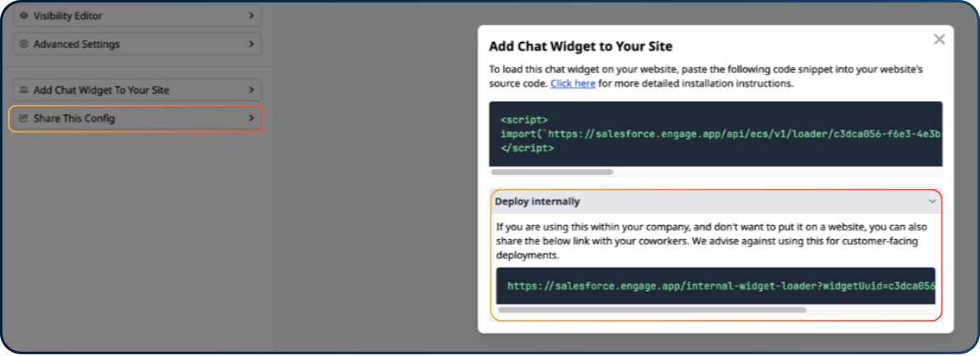Open the Visibility Editor menu item
980x356 pixels.
[68, 16]
